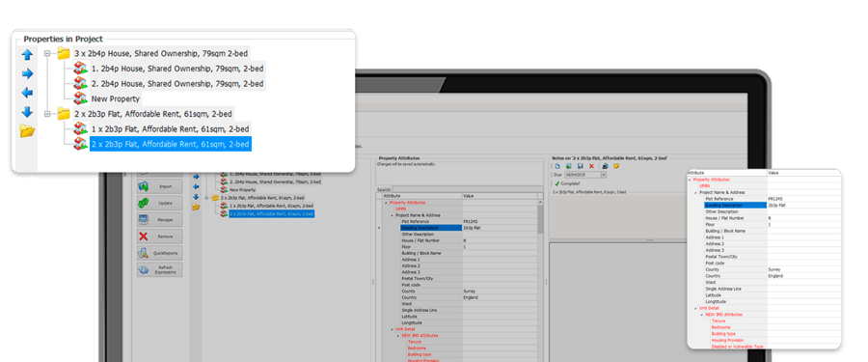Click the Import button
This screenshot has height=362, width=868.
[x=160, y=187]
